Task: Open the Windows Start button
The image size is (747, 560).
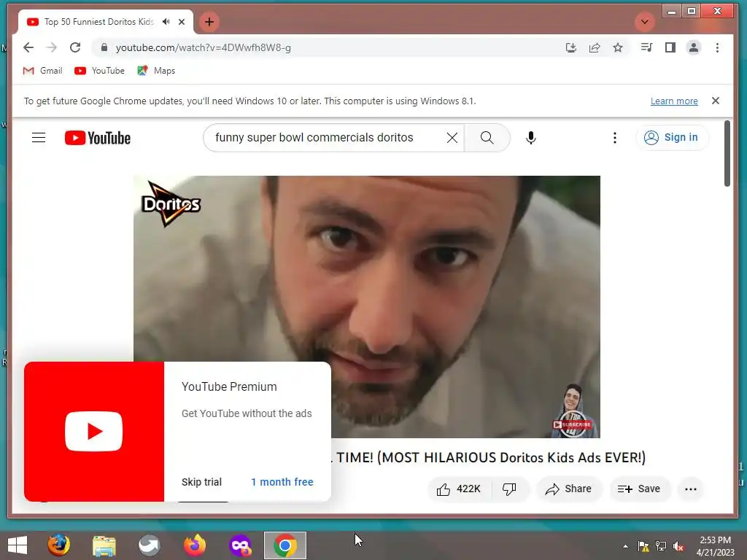Action: pyautogui.click(x=18, y=545)
